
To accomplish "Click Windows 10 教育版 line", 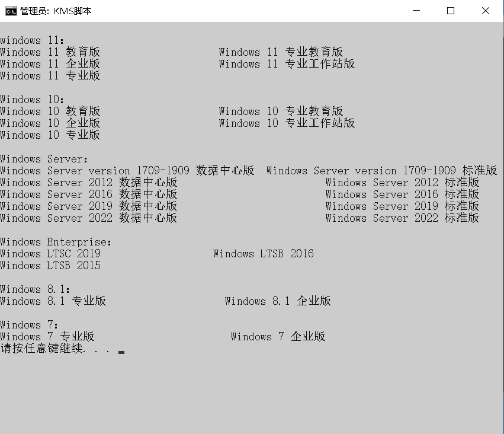I will point(50,111).
